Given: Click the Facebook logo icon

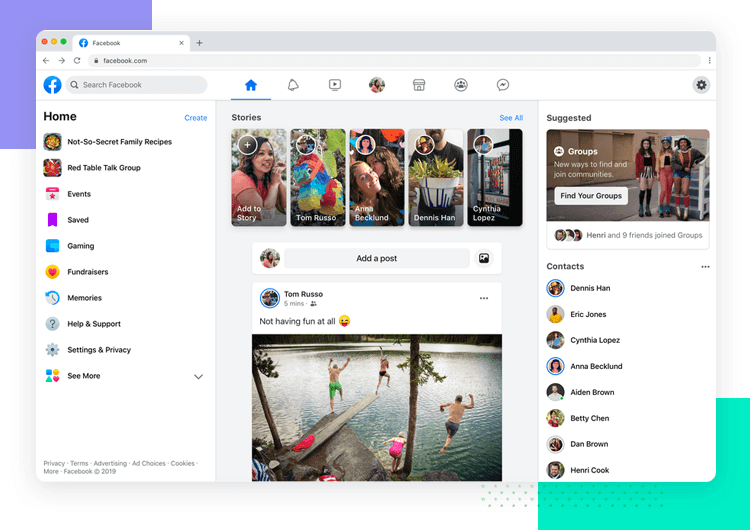Looking at the screenshot, I should pyautogui.click(x=52, y=85).
